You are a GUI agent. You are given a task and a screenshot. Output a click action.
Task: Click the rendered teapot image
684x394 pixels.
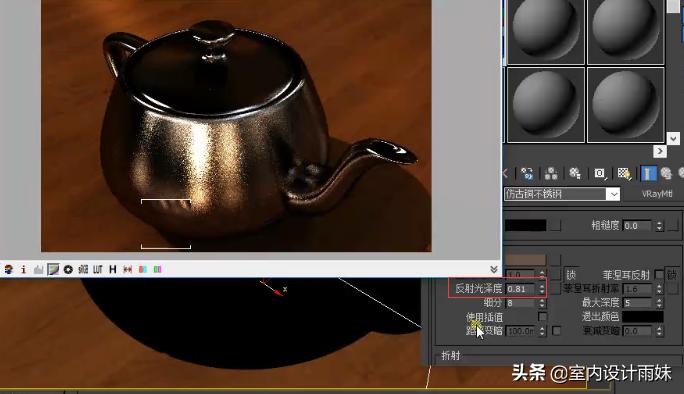pyautogui.click(x=236, y=126)
